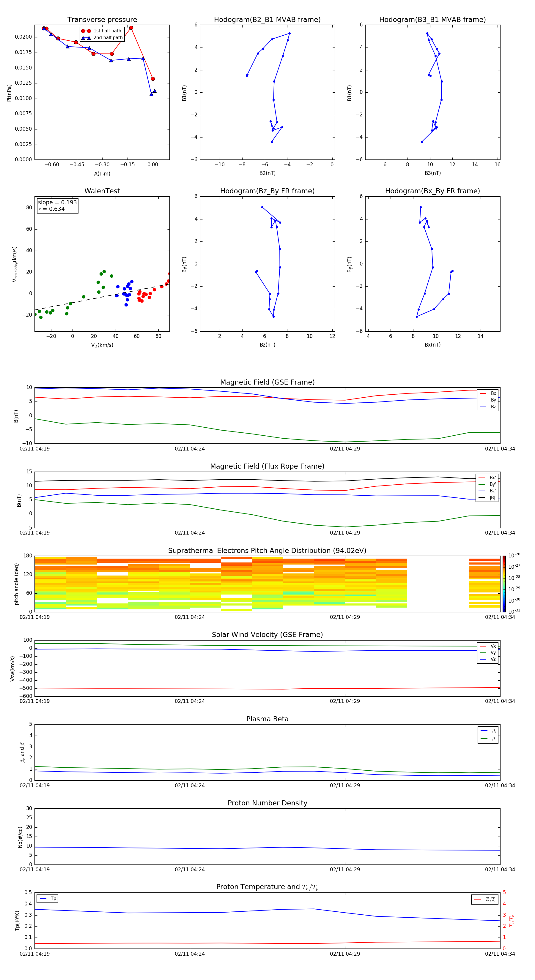Image resolution: width=535 pixels, height=980 pixels.
Task: Select By' in the Flux Rope legend
Action: click(487, 484)
